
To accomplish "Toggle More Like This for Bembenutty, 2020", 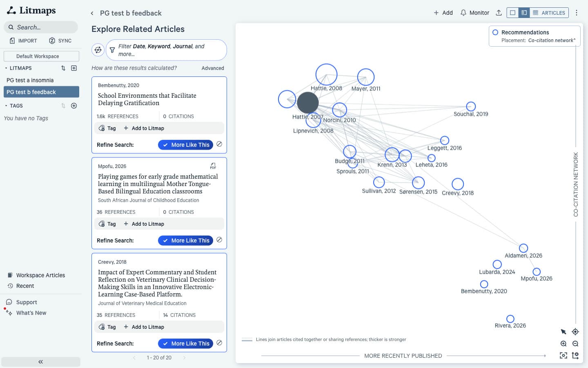I will (x=186, y=145).
